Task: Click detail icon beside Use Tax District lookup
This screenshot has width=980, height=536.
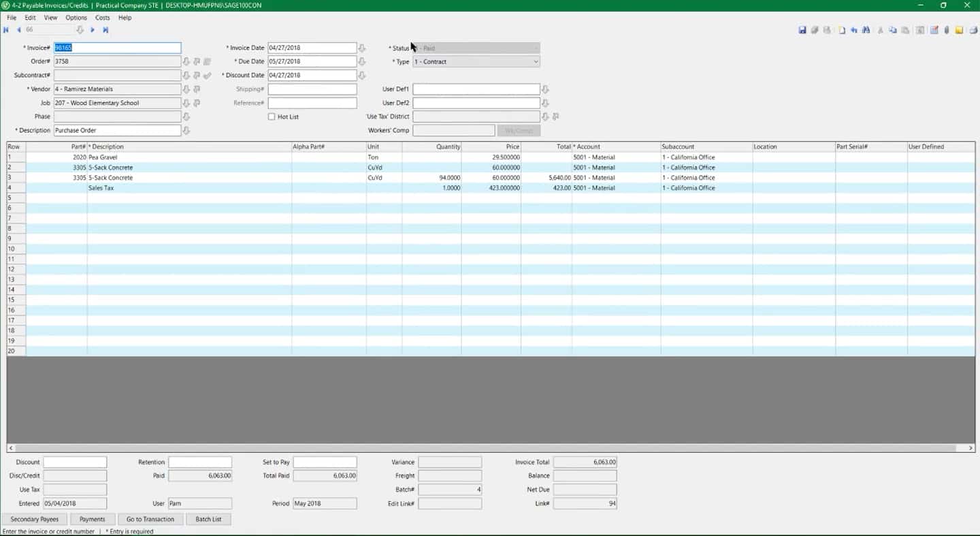Action: (555, 116)
